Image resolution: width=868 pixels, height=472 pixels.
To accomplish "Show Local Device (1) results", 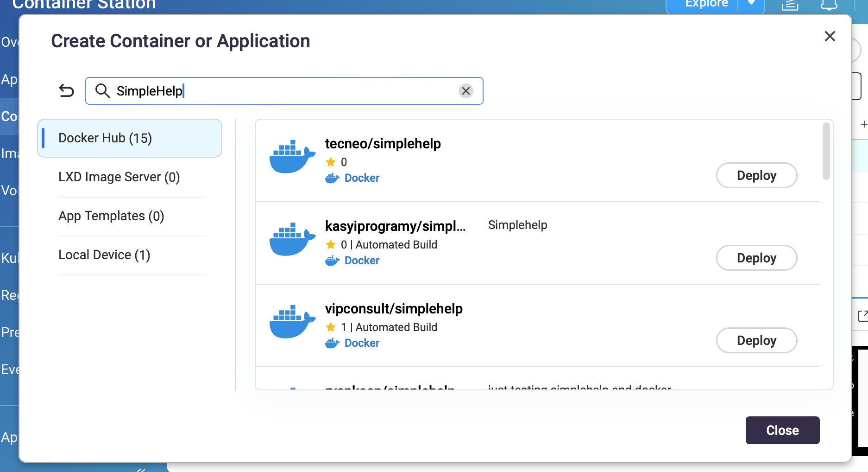I will pyautogui.click(x=104, y=255).
